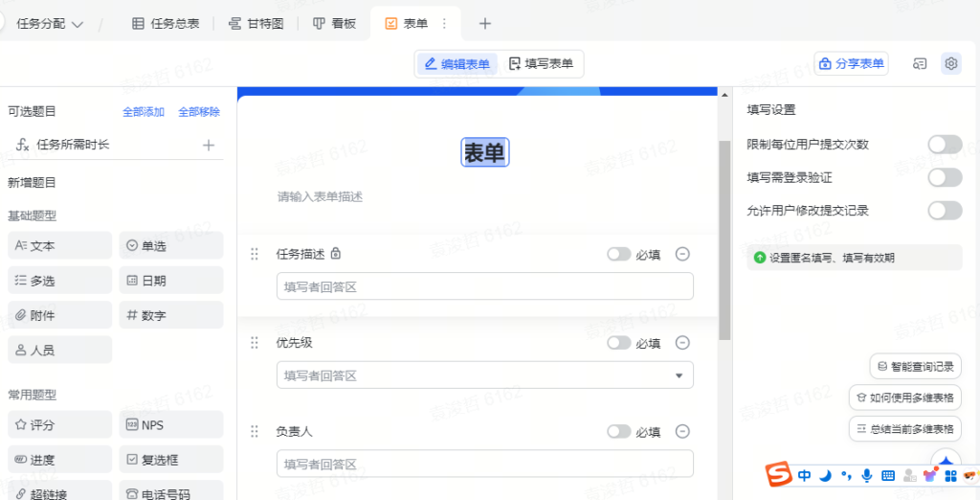Image resolution: width=980 pixels, height=500 pixels.
Task: Open the 任务分配 dropdown
Action: pyautogui.click(x=50, y=23)
